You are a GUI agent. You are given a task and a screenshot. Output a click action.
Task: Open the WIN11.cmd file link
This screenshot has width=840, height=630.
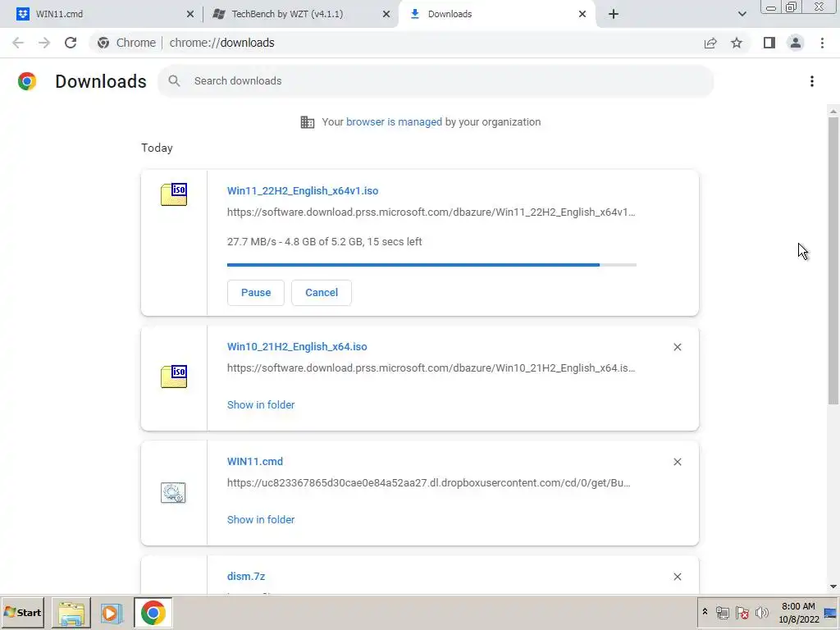[255, 461]
